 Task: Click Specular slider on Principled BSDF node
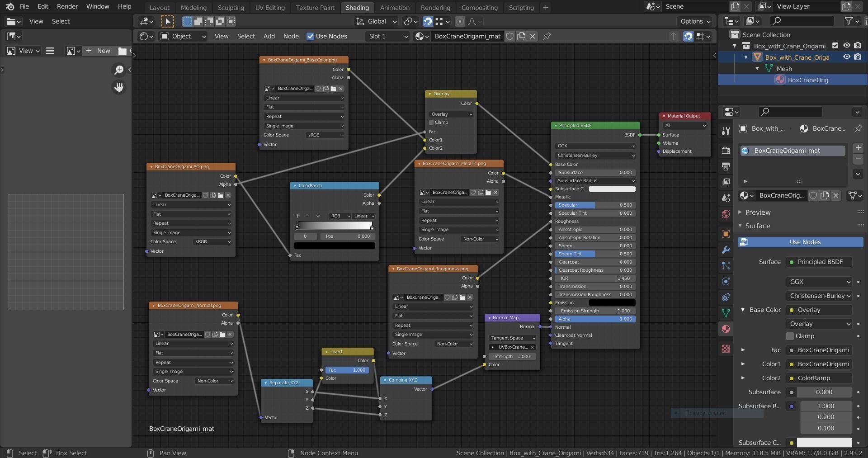[x=595, y=205]
